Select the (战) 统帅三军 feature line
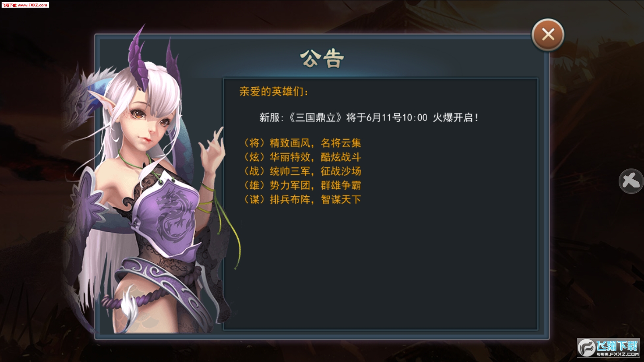 [x=302, y=171]
